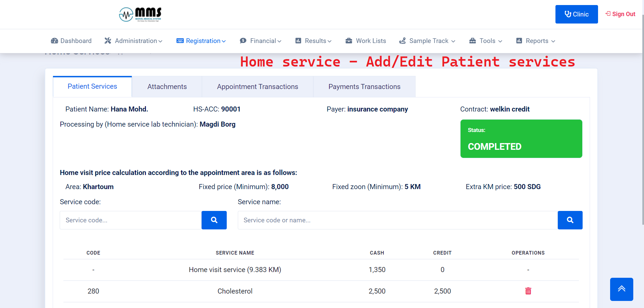Expand the Reports dropdown
The image size is (644, 308).
point(553,41)
